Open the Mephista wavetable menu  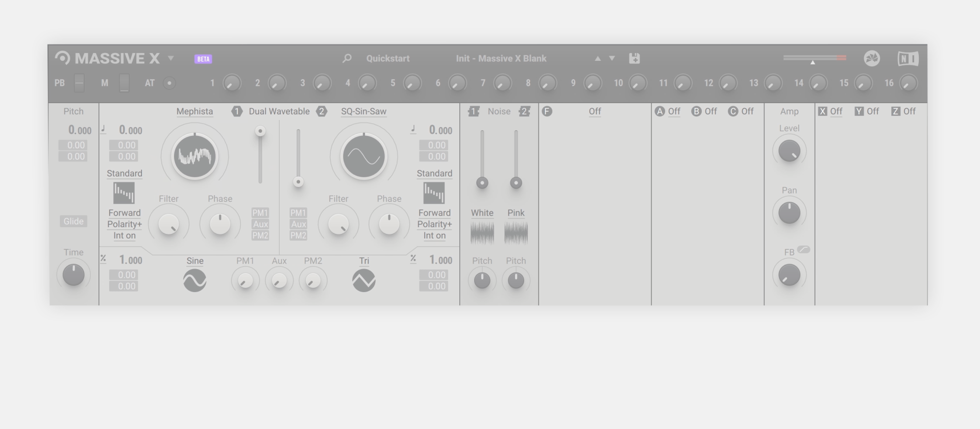click(194, 111)
